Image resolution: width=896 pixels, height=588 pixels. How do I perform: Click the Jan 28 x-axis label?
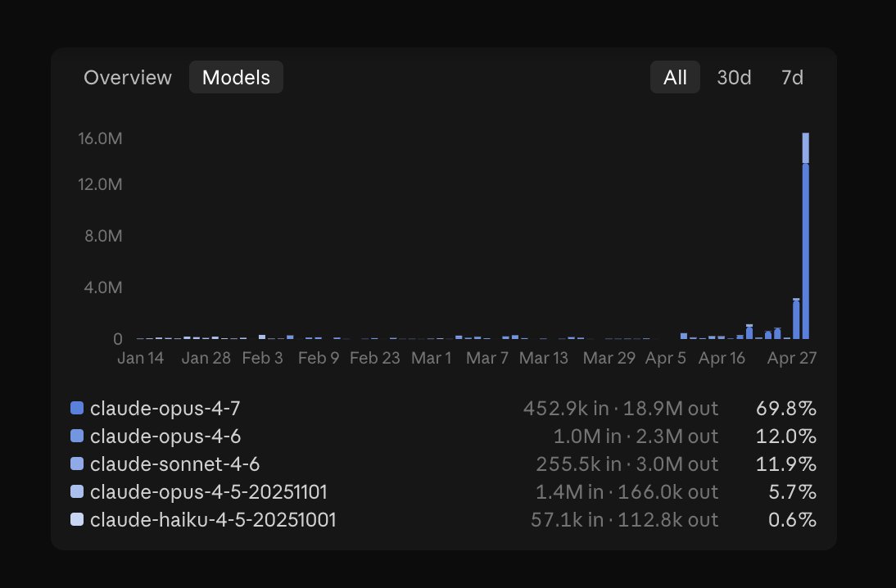(206, 358)
